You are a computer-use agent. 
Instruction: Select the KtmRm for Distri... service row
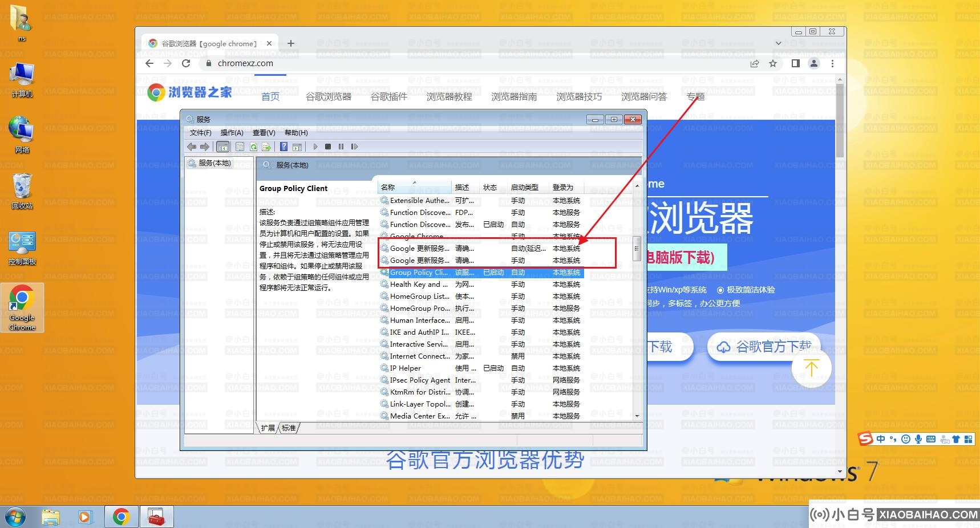481,392
